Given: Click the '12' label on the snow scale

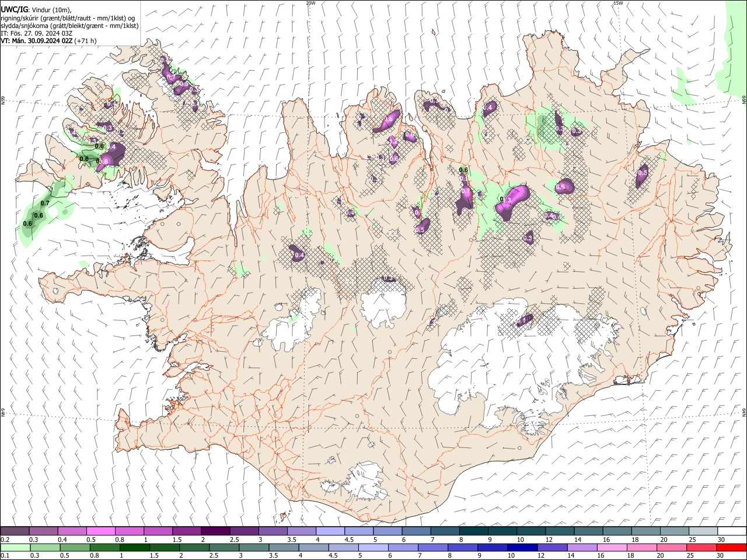Looking at the screenshot, I should (549, 540).
